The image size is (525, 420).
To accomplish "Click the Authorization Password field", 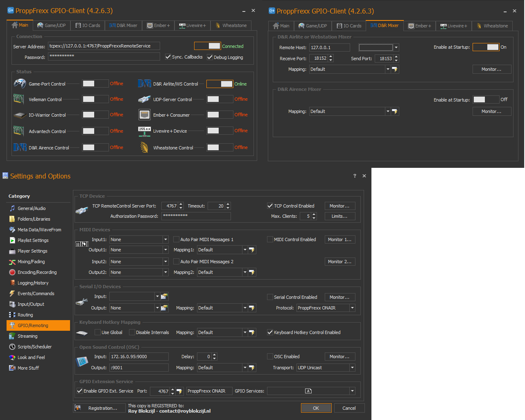I will pyautogui.click(x=196, y=216).
